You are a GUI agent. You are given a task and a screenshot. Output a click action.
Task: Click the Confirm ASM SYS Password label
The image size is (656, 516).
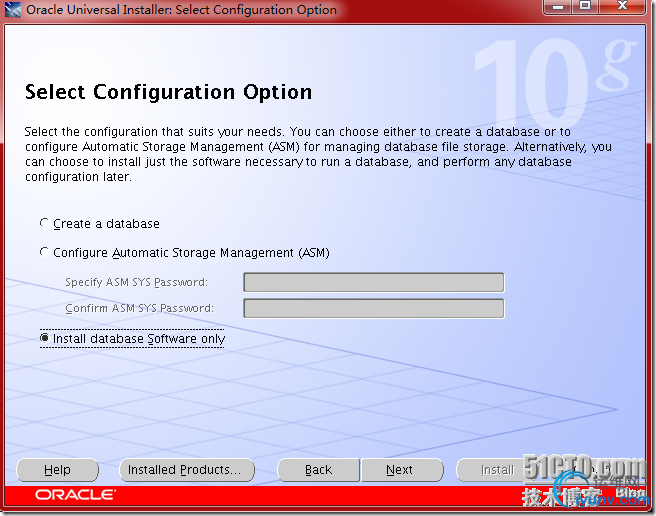point(139,308)
